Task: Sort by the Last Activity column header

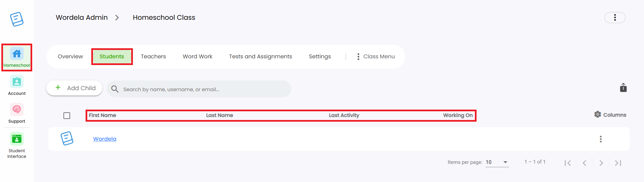Action: tap(344, 115)
